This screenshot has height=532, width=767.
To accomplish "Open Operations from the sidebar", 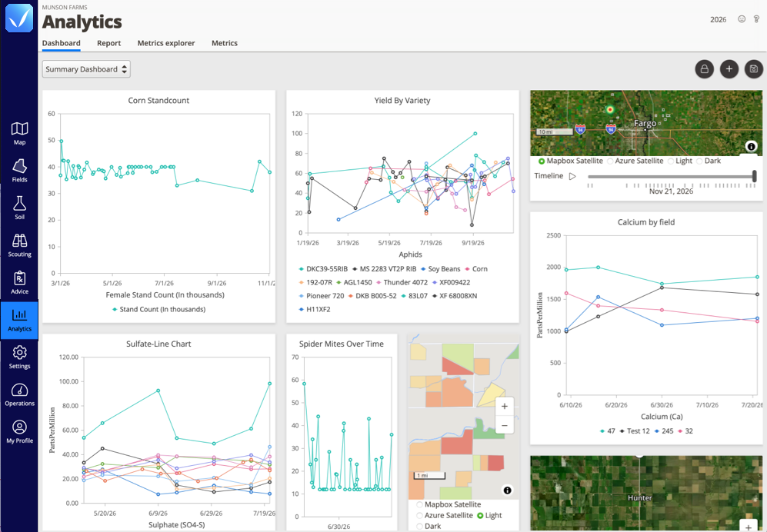I will pos(19,394).
